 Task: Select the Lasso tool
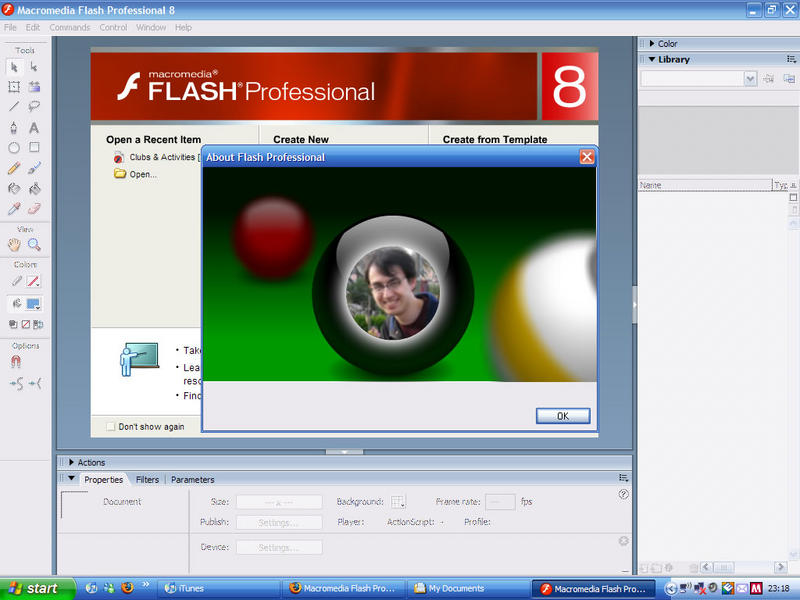click(34, 107)
